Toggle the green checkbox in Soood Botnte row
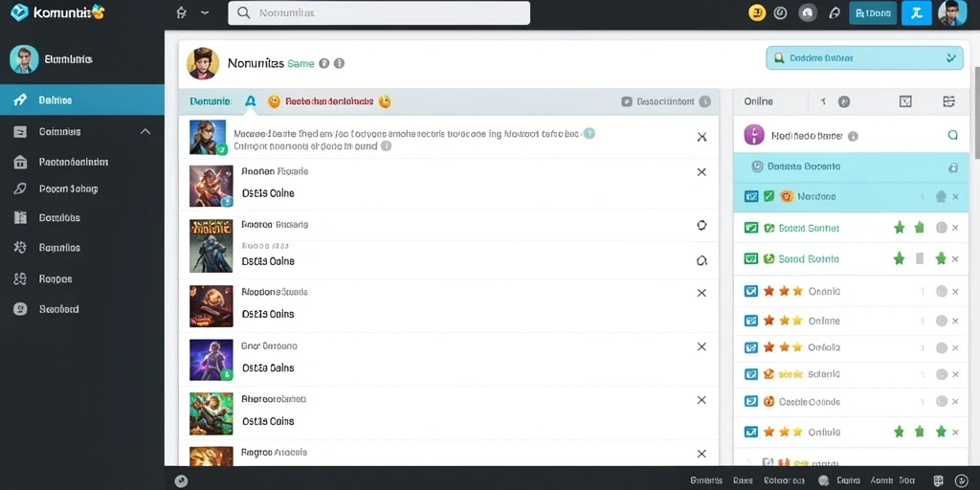 tap(751, 258)
